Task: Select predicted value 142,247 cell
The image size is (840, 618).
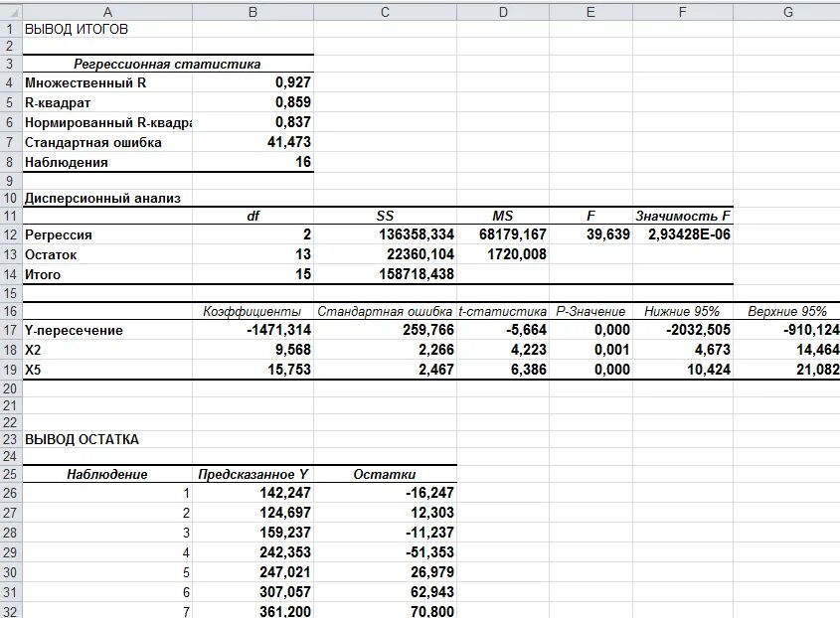Action: pyautogui.click(x=252, y=493)
